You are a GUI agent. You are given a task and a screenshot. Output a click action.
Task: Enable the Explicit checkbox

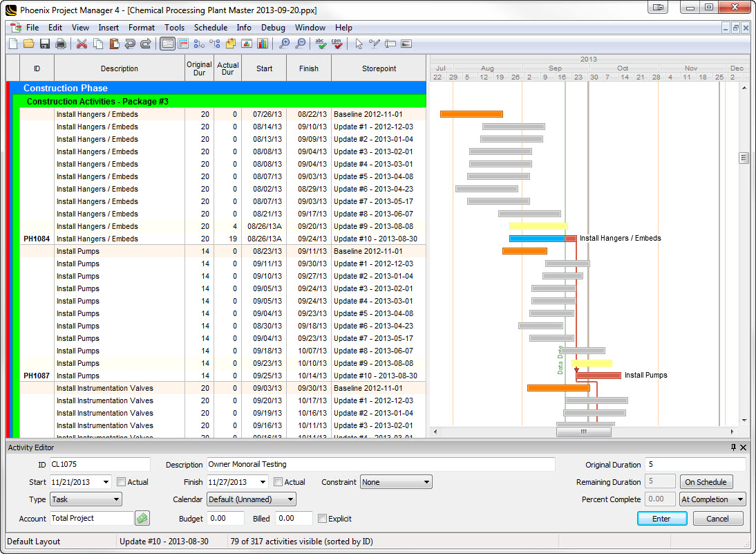[x=322, y=519]
